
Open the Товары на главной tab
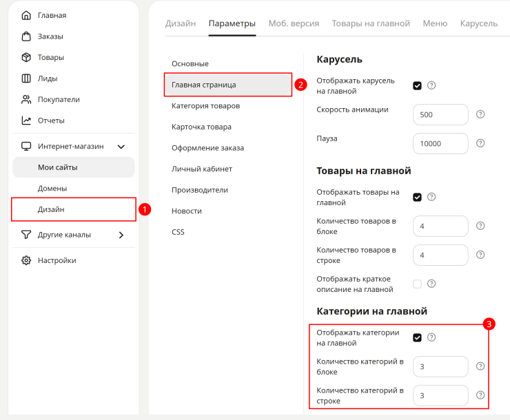click(x=371, y=23)
